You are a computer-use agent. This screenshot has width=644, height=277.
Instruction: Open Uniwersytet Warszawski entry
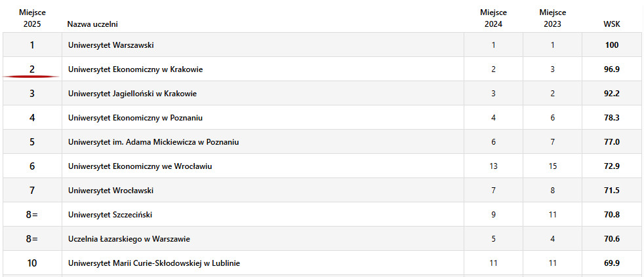tap(111, 45)
